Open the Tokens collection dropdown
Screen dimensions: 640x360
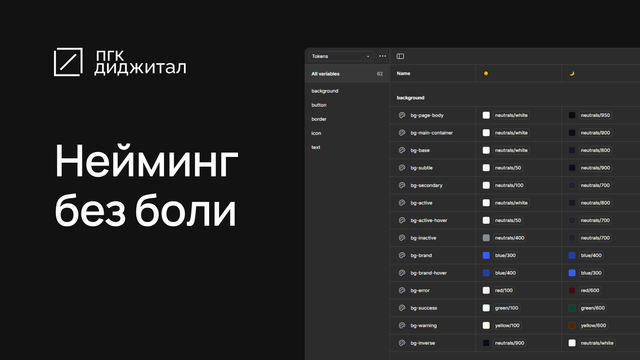click(x=340, y=56)
